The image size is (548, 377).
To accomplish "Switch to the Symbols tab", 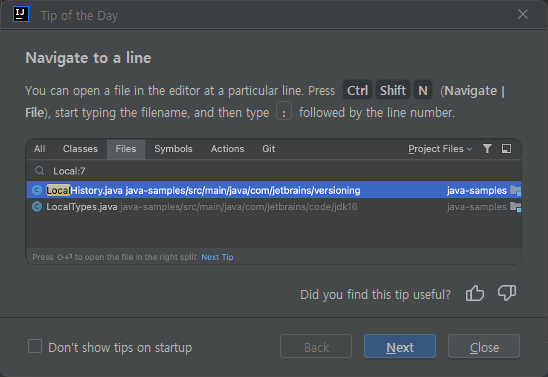I will click(173, 149).
